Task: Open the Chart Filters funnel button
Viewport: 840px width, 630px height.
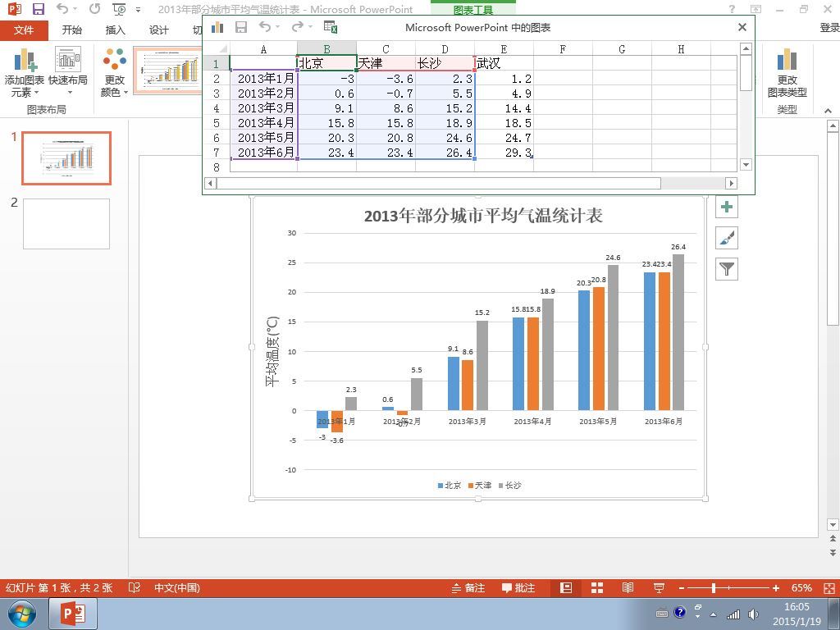Action: pyautogui.click(x=727, y=269)
